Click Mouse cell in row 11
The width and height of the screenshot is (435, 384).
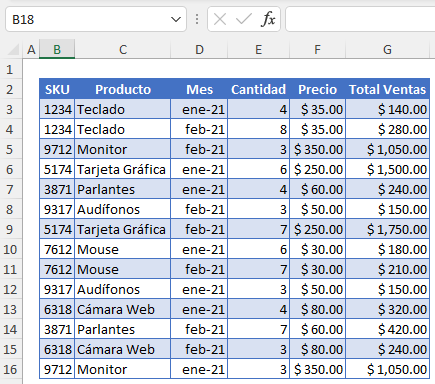point(123,269)
